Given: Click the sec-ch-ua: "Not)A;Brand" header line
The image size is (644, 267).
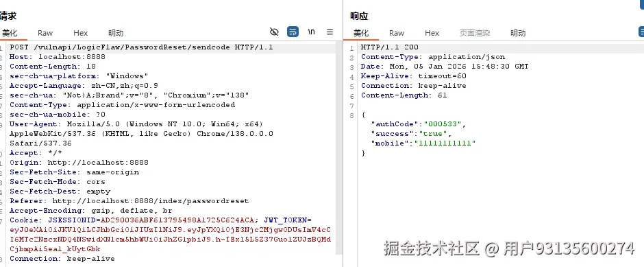Looking at the screenshot, I should (x=129, y=95).
